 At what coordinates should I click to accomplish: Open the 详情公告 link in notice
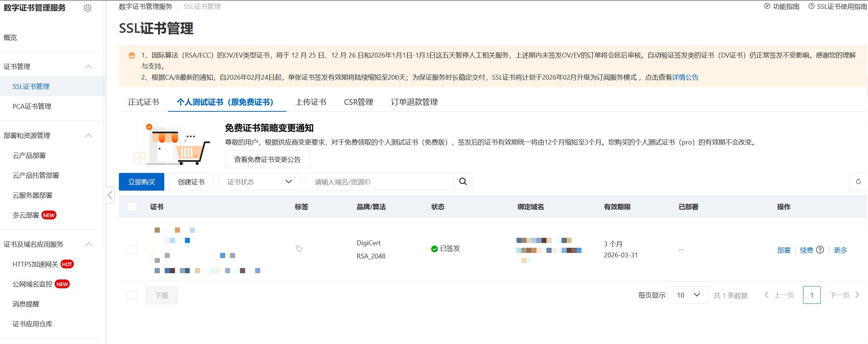[x=685, y=77]
